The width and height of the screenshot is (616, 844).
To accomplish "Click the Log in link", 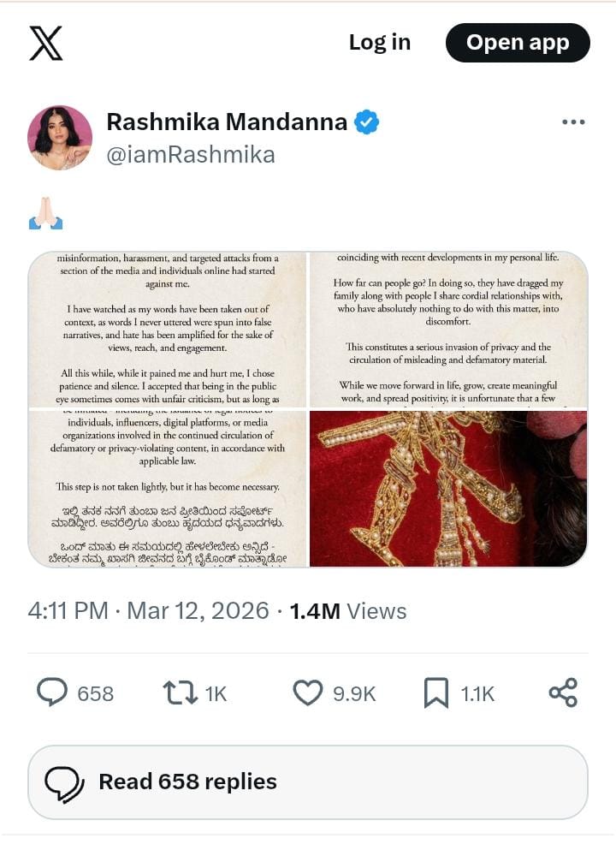I will pos(379,43).
